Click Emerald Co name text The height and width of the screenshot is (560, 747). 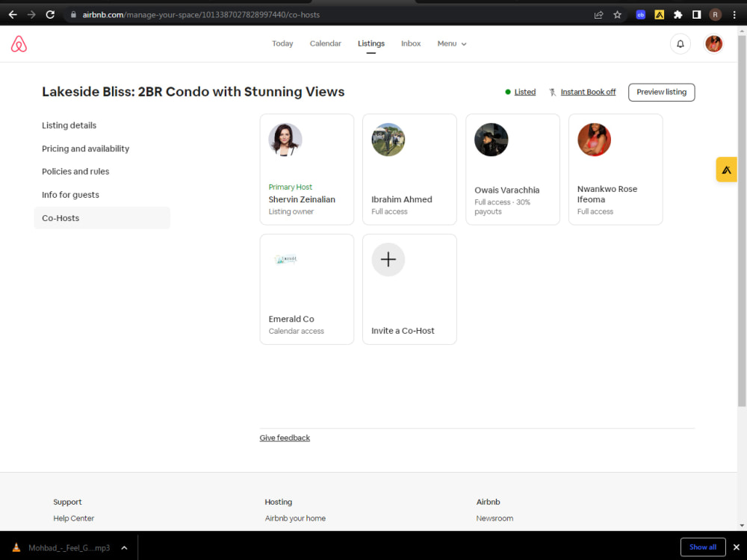pyautogui.click(x=291, y=319)
